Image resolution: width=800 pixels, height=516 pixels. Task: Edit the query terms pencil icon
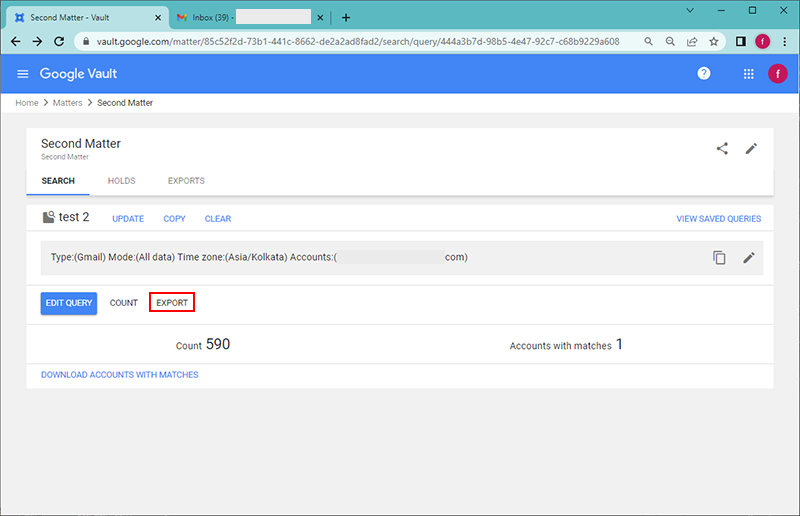pos(748,258)
